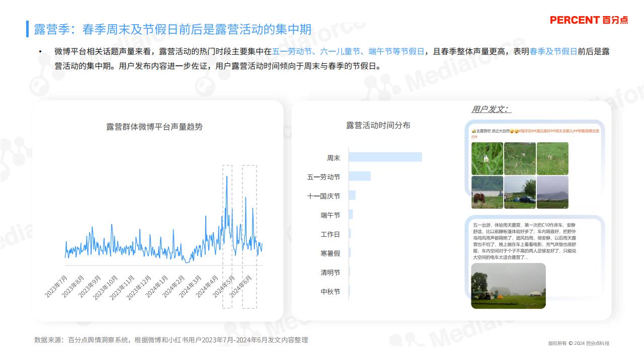
Task: Open the photo of car parked beside tents
Action: tap(520, 192)
